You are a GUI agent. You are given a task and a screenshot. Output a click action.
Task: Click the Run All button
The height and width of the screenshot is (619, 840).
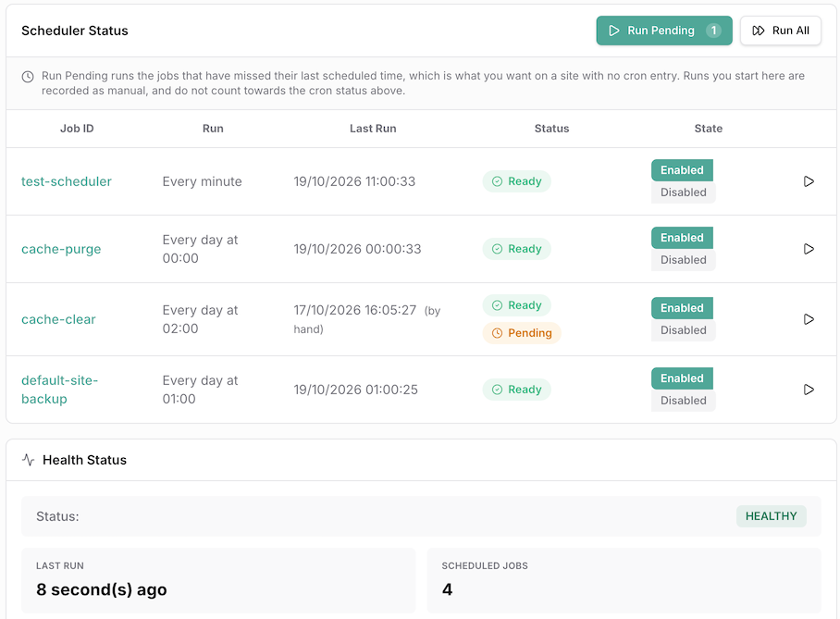point(780,31)
